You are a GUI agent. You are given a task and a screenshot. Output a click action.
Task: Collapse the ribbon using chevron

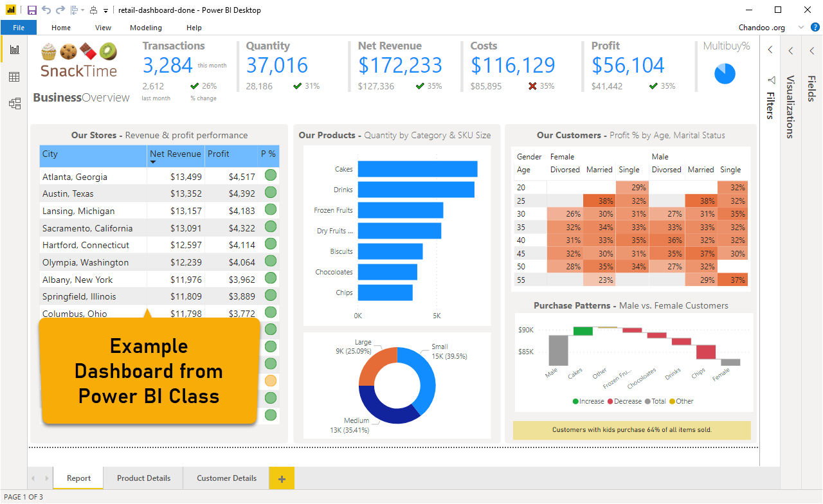(800, 28)
